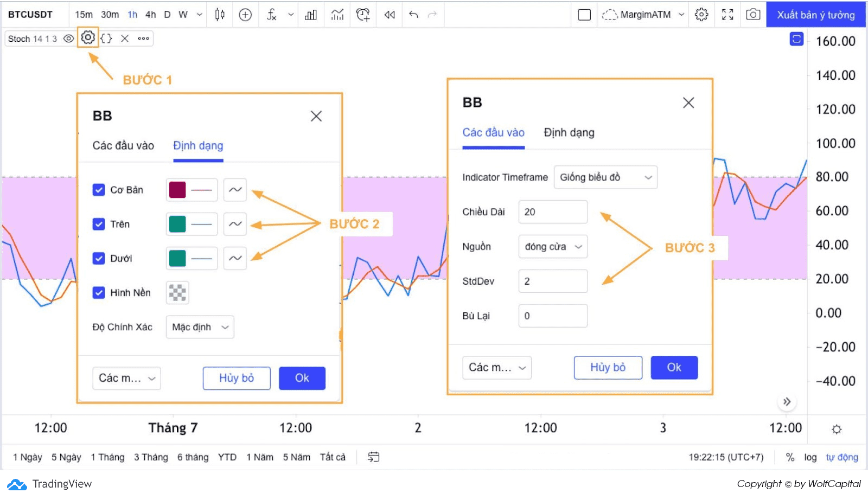Open Stoch source code braces icon
Image resolution: width=868 pixels, height=493 pixels.
106,39
